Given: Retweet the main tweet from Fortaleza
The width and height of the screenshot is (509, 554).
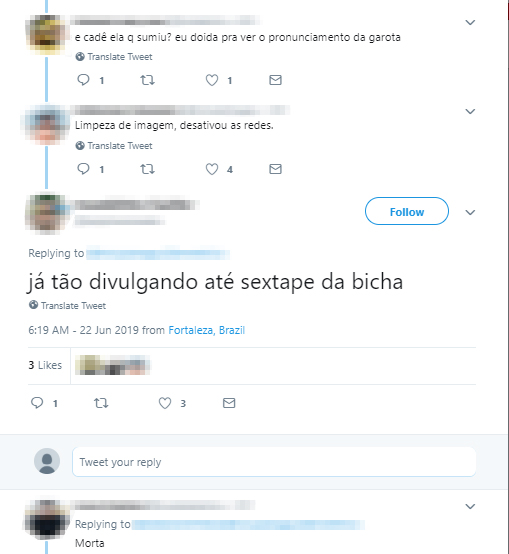Looking at the screenshot, I should click(101, 403).
